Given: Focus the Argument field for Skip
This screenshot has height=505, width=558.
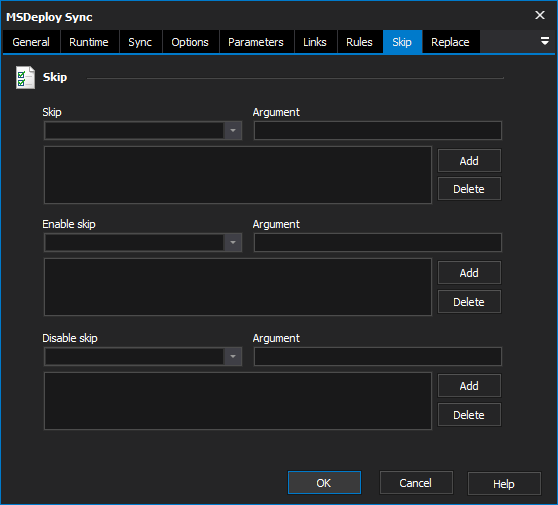Looking at the screenshot, I should click(378, 131).
